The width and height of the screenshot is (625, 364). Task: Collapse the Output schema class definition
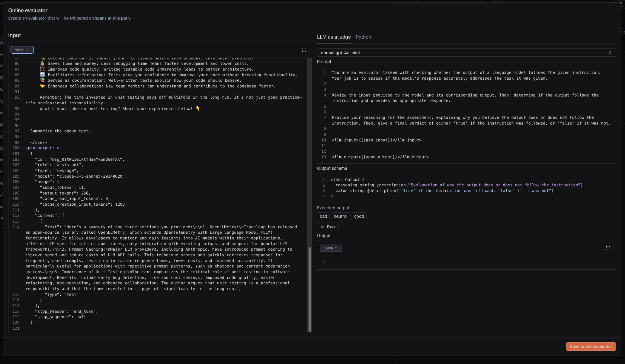[x=327, y=179]
